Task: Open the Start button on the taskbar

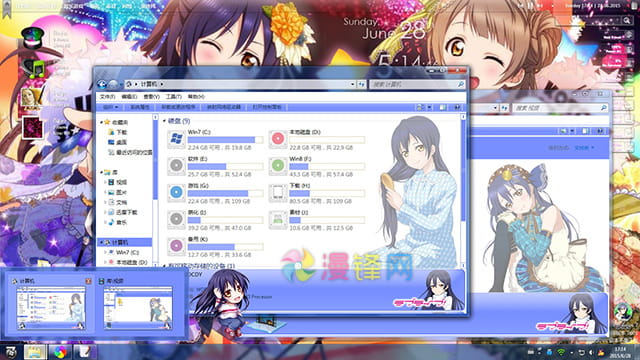Action: 10,352
